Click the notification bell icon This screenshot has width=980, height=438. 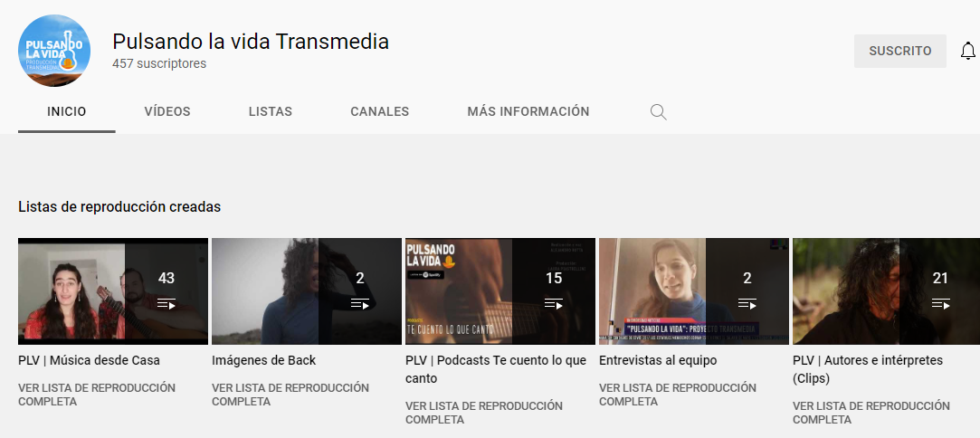pyautogui.click(x=967, y=52)
